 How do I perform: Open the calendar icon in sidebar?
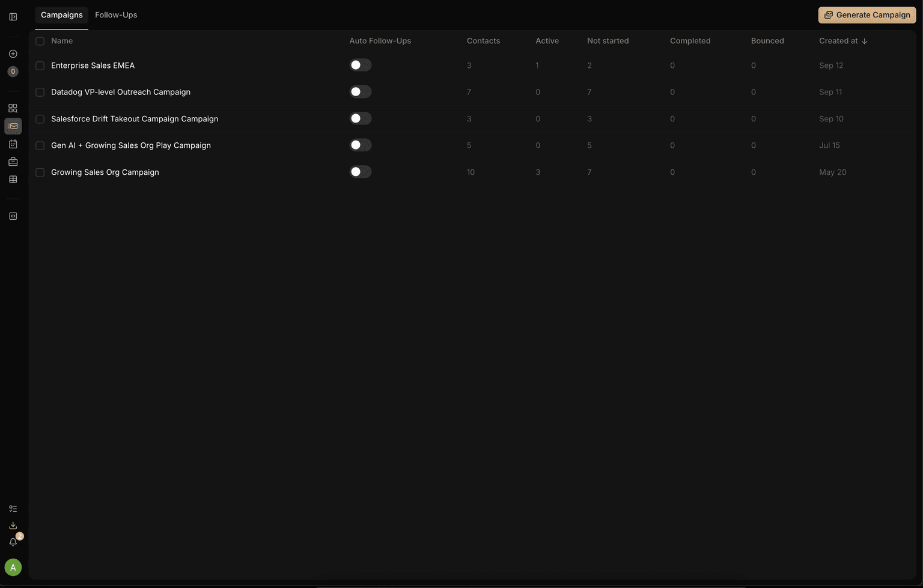pyautogui.click(x=13, y=144)
